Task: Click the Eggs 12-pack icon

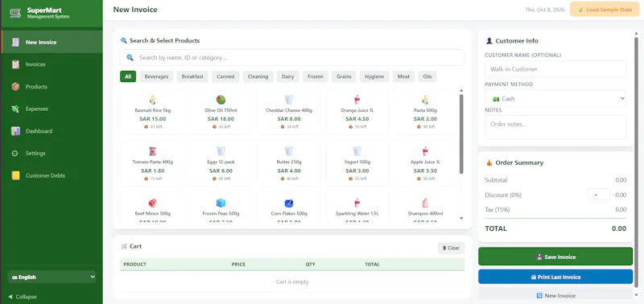Action: [x=221, y=151]
